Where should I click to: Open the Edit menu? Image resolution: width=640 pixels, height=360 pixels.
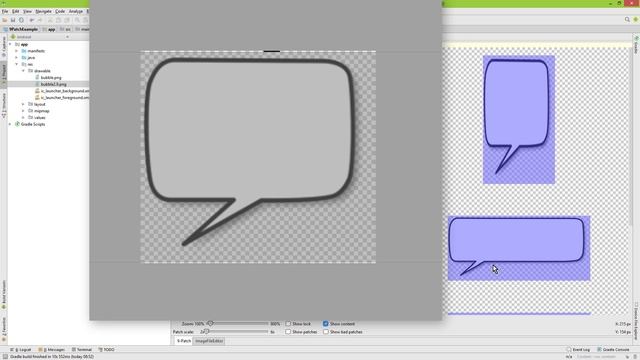click(x=16, y=11)
